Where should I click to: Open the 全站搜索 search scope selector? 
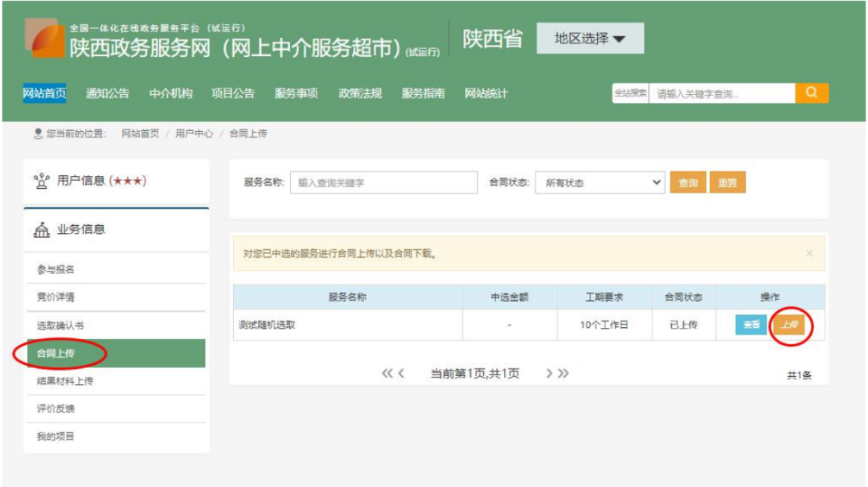(631, 93)
